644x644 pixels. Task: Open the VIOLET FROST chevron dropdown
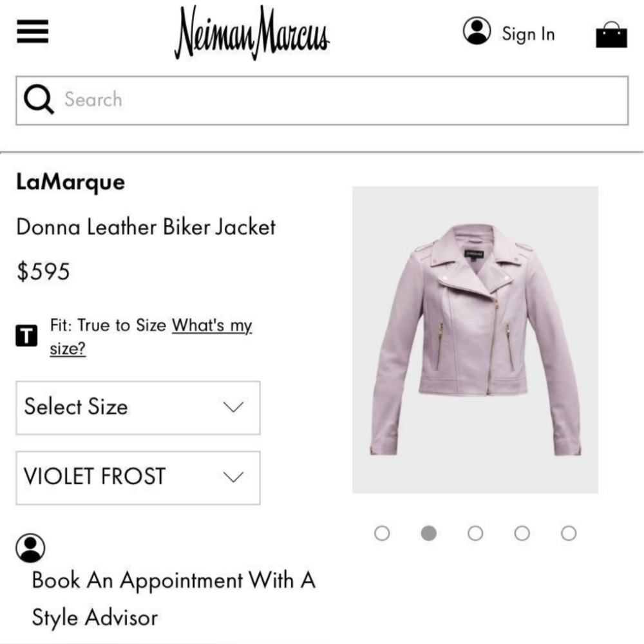pyautogui.click(x=233, y=477)
